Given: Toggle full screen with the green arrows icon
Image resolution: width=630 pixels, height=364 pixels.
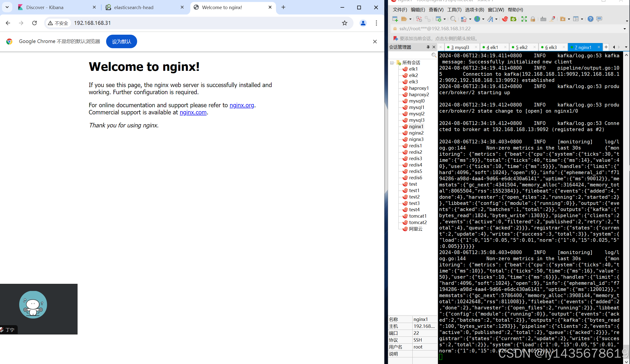Looking at the screenshot, I should (524, 19).
